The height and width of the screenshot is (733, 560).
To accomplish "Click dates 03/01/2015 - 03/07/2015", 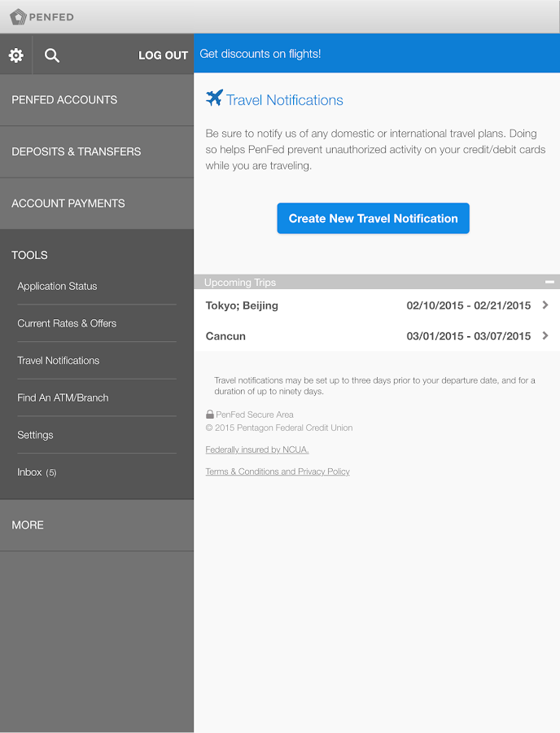I will point(469,336).
